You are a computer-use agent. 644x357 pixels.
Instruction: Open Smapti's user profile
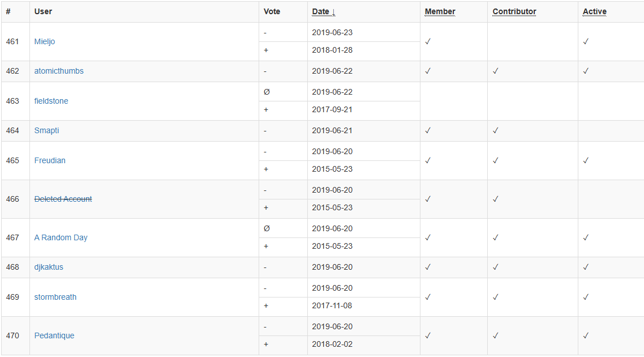click(x=46, y=130)
